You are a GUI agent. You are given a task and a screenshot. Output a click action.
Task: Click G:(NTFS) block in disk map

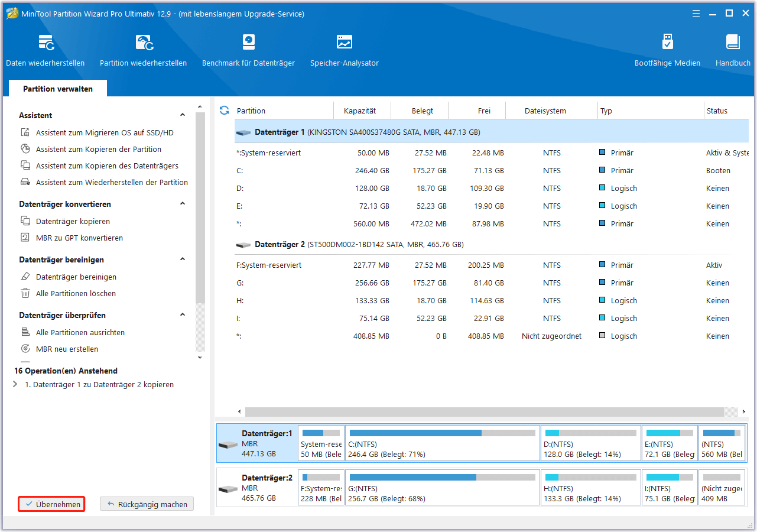(x=443, y=488)
